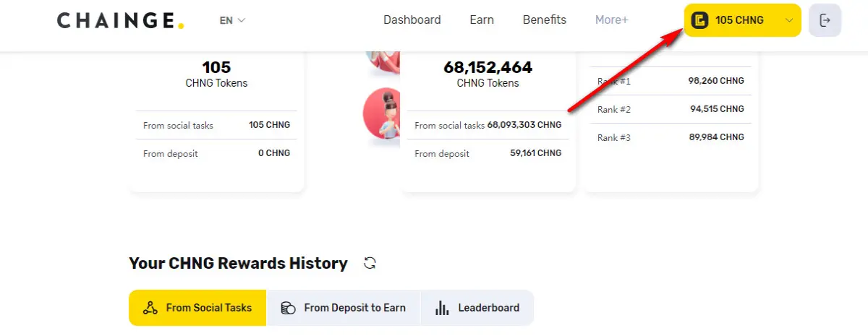Click the large 105 token count
This screenshot has height=336, width=868.
(x=216, y=67)
